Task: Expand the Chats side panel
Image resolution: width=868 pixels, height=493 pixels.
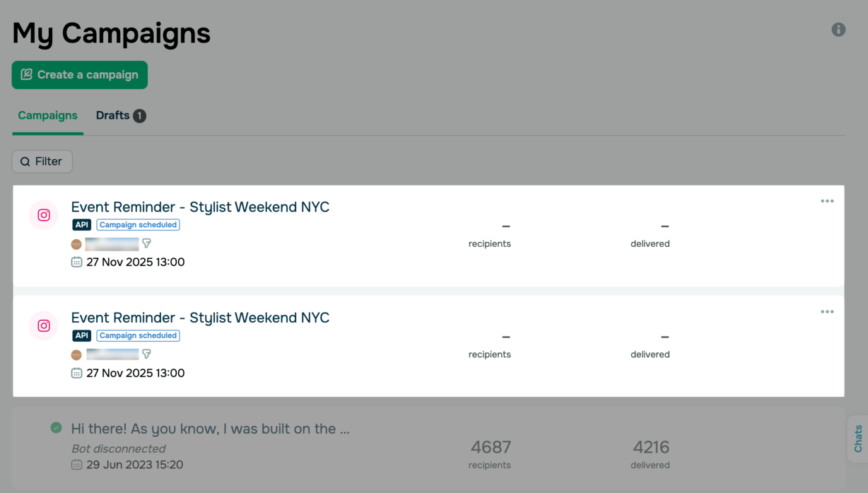Action: pos(858,439)
